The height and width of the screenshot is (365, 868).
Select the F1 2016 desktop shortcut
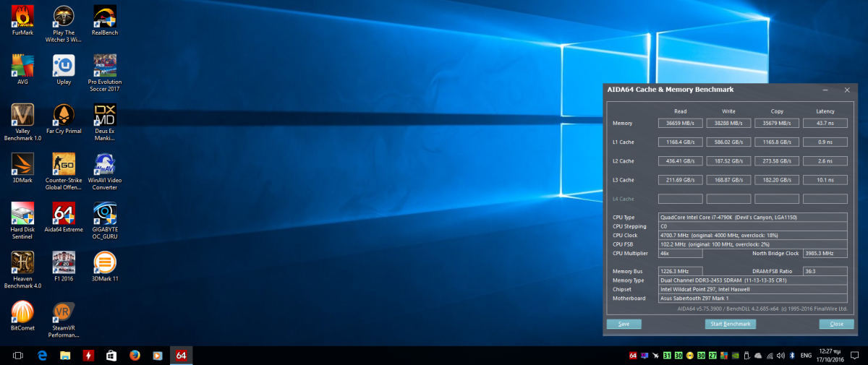click(x=64, y=267)
